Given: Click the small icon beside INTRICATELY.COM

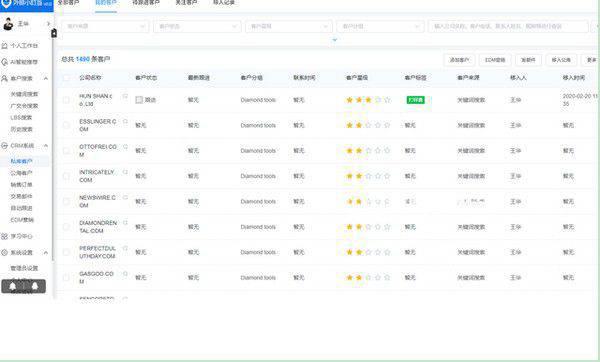Looking at the screenshot, I should coord(125,172).
